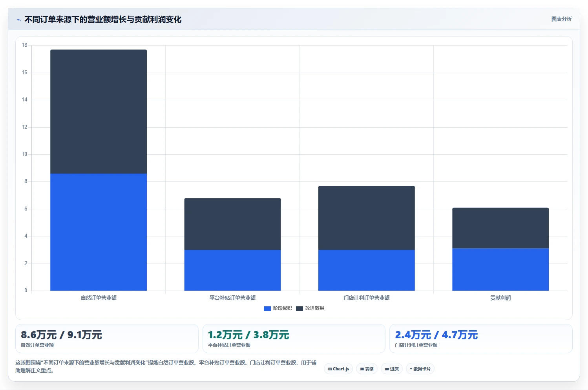588x390 pixels.
Task: Toggle the 改进效果 legend item
Action: click(x=310, y=308)
